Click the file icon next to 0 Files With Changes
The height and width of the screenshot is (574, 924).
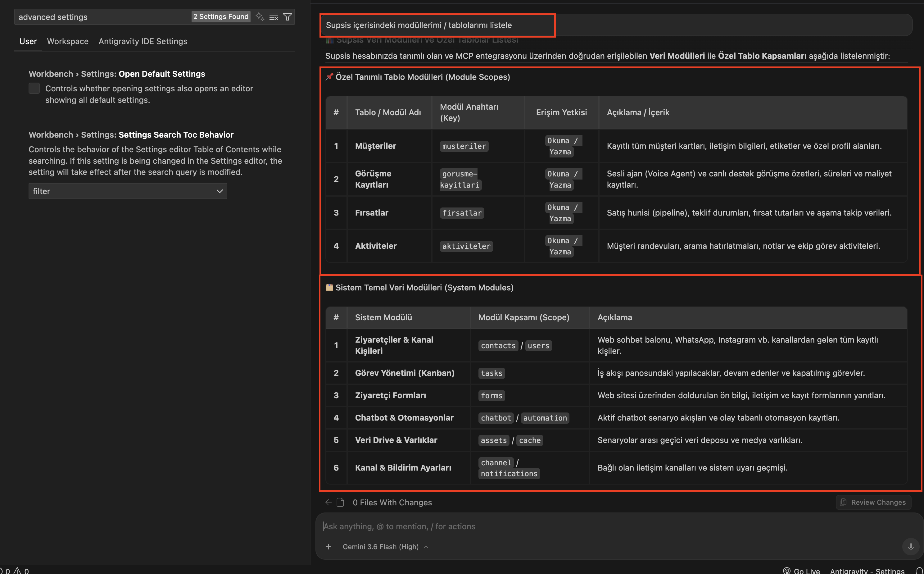(340, 502)
